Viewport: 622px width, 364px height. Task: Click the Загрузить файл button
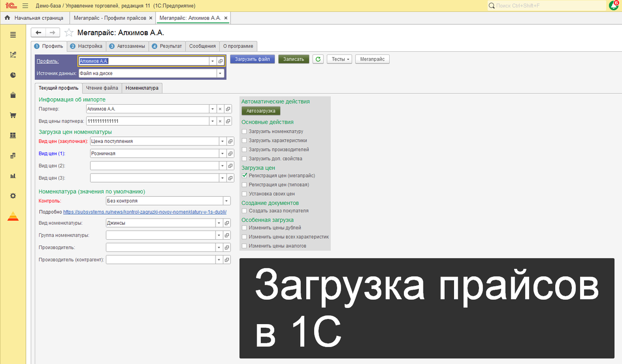coord(252,60)
